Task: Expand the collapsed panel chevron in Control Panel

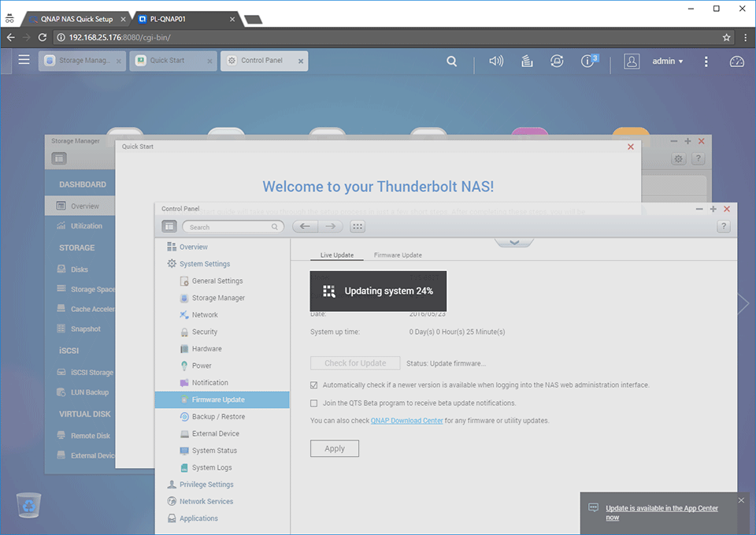Action: 514,242
